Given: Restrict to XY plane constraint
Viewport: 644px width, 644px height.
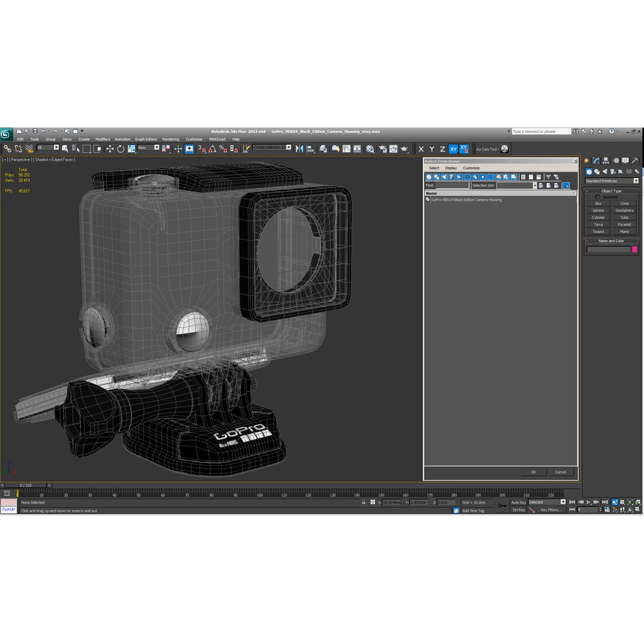Looking at the screenshot, I should pyautogui.click(x=453, y=149).
